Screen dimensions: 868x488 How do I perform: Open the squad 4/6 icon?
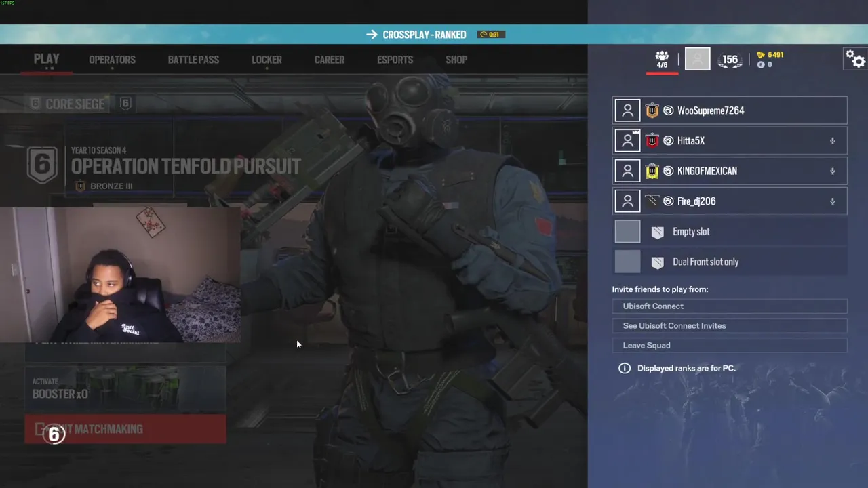pos(662,59)
